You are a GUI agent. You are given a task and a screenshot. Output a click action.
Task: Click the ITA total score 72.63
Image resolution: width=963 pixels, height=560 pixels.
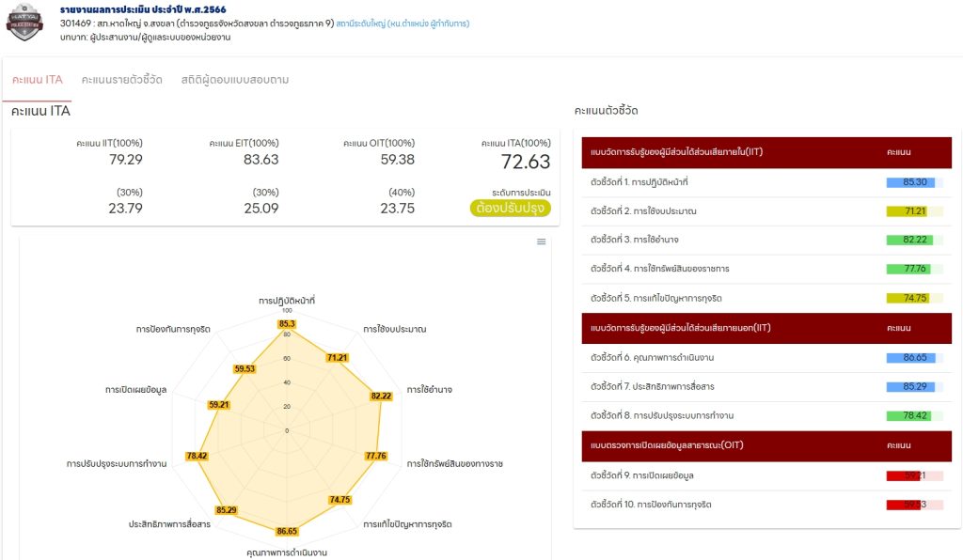point(525,162)
